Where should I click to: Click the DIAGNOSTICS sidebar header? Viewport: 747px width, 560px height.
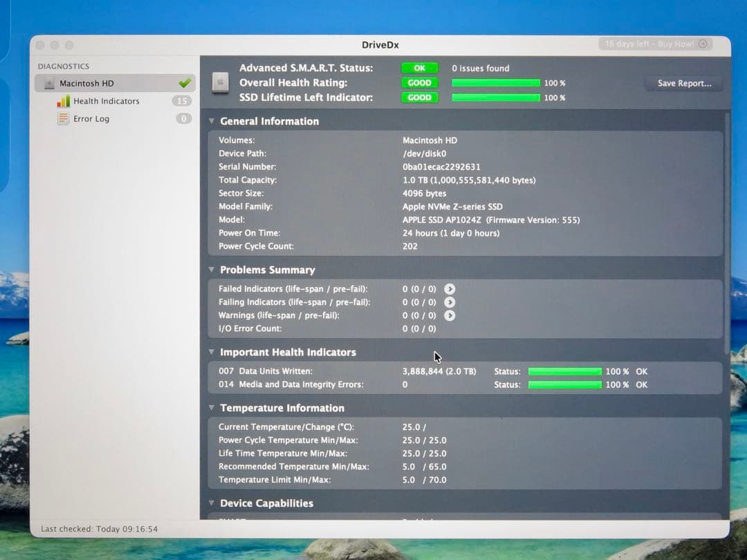(x=64, y=66)
